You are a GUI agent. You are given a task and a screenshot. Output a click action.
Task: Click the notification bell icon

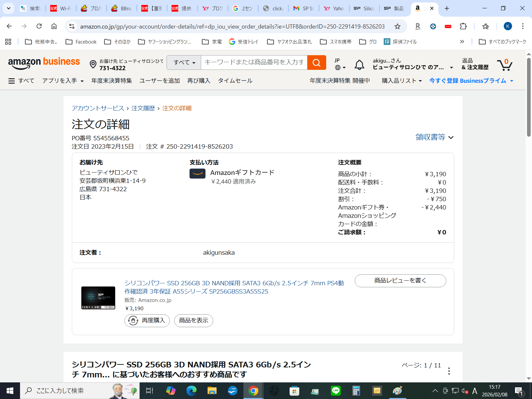click(x=359, y=65)
